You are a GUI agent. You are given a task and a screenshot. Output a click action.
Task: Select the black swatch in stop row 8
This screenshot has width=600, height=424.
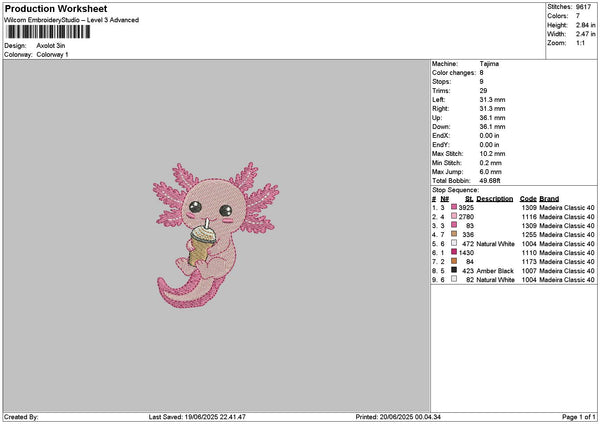click(454, 270)
